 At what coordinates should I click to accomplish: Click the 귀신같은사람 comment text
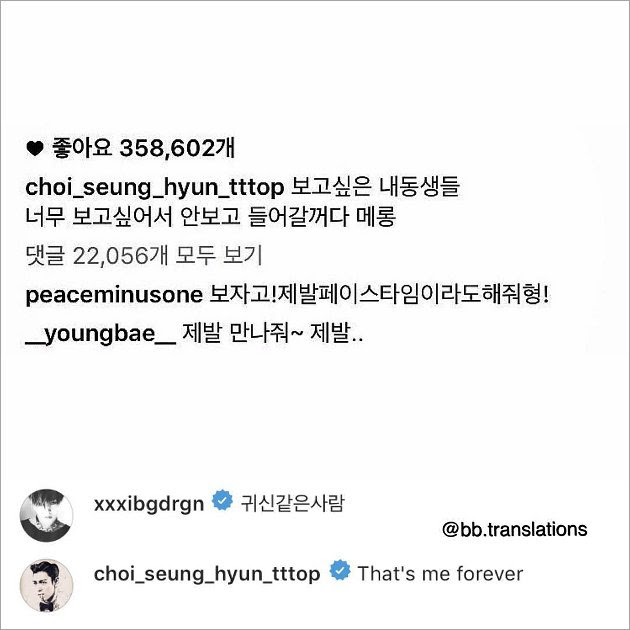click(x=292, y=503)
